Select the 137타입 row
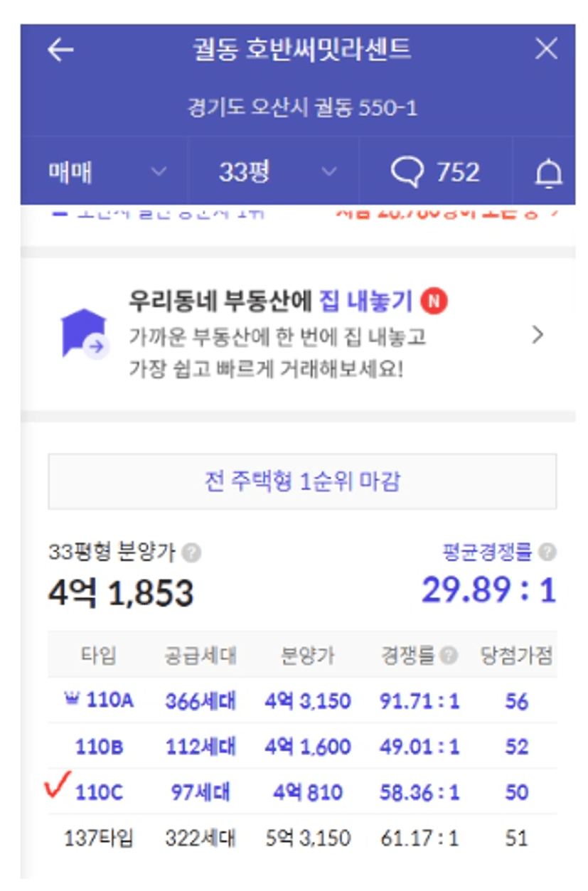Viewport: 588px width, 891px height. coord(302,838)
